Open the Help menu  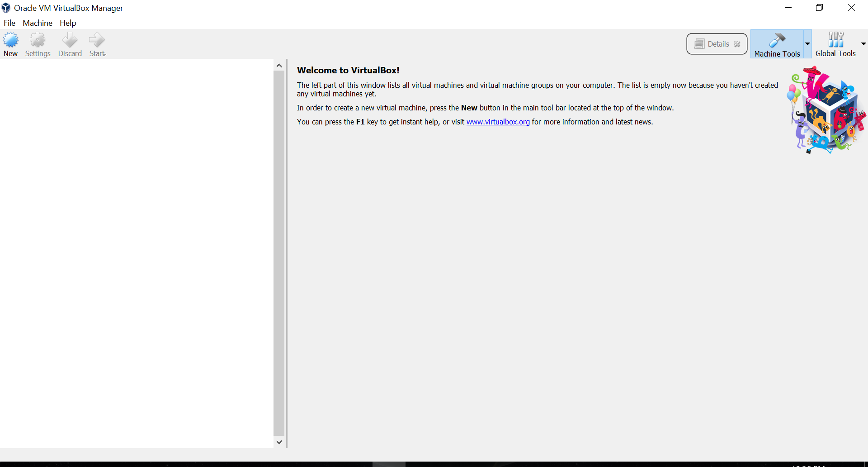click(68, 23)
